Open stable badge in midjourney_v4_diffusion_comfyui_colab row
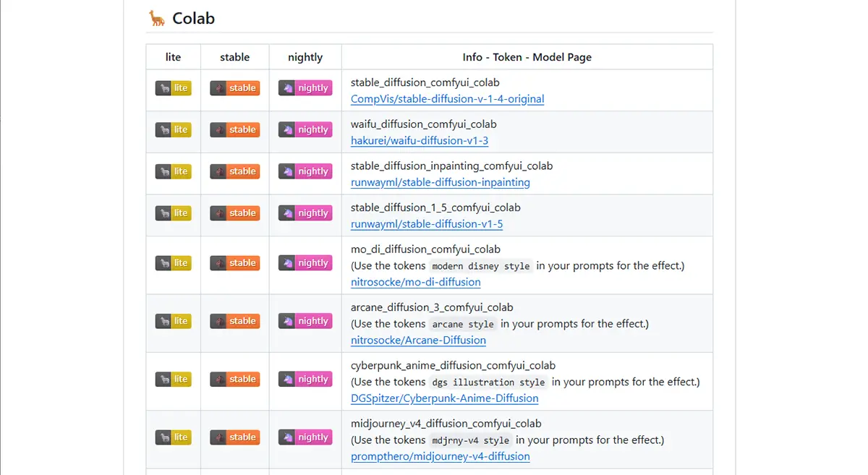This screenshot has height=475, width=868. [x=235, y=437]
